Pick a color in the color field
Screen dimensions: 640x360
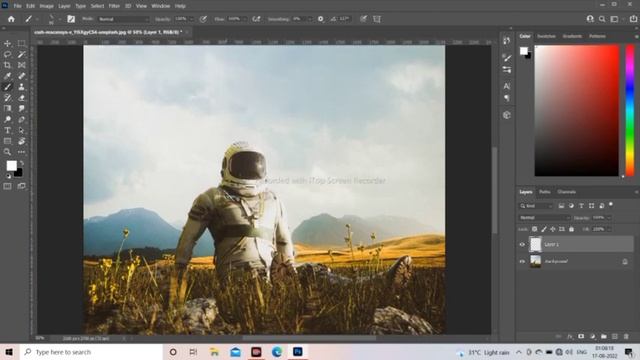coord(577,111)
